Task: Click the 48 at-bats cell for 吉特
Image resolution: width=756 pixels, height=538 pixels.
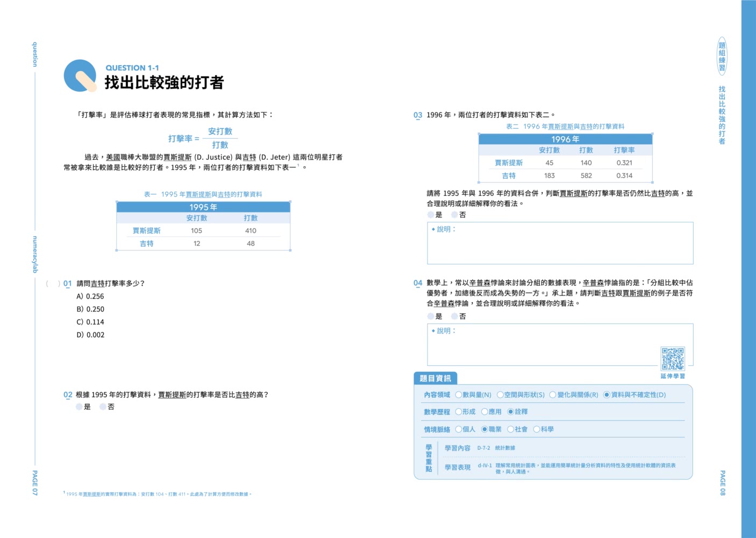Action: 251,244
